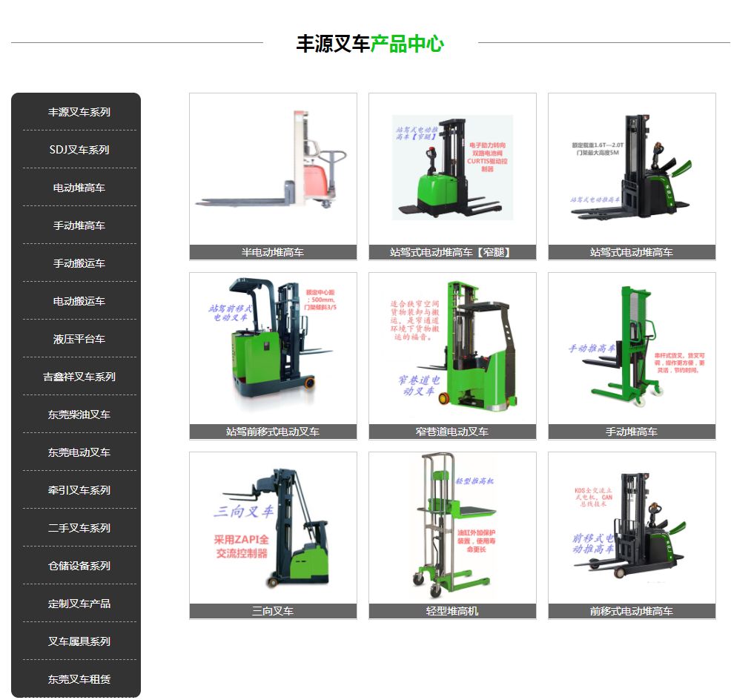
Task: Select SDJ叉车系列 category
Action: point(79,150)
